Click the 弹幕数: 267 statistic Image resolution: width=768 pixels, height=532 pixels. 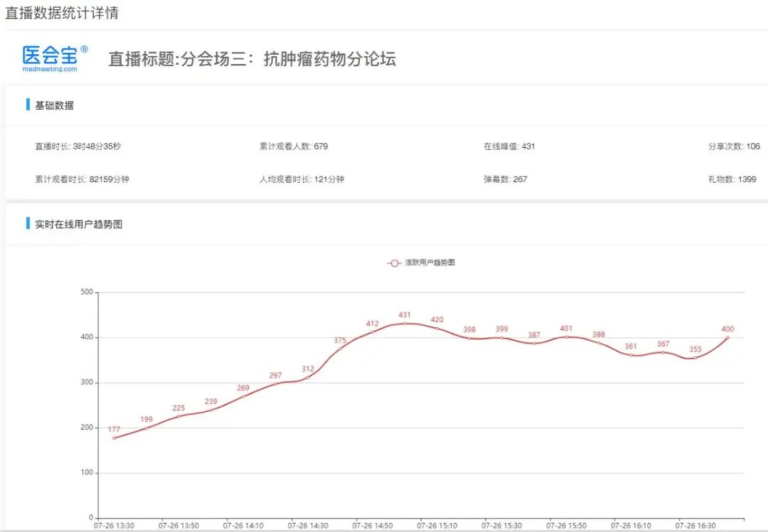[506, 179]
